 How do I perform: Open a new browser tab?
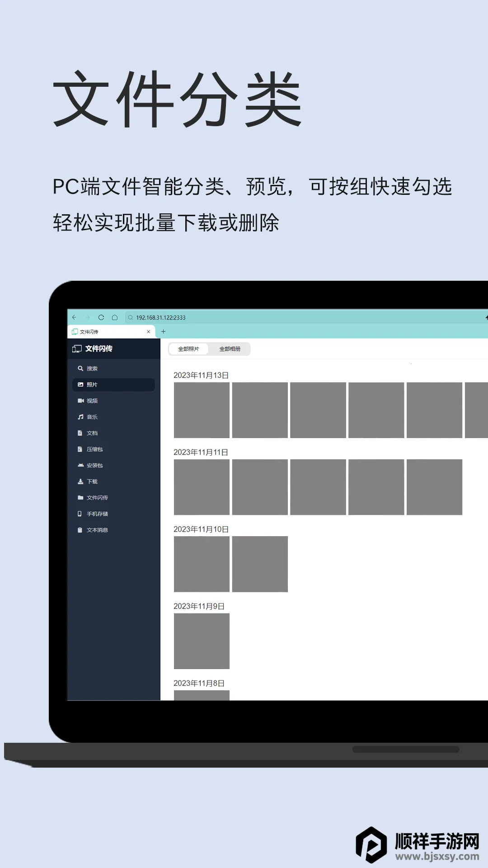tap(164, 331)
